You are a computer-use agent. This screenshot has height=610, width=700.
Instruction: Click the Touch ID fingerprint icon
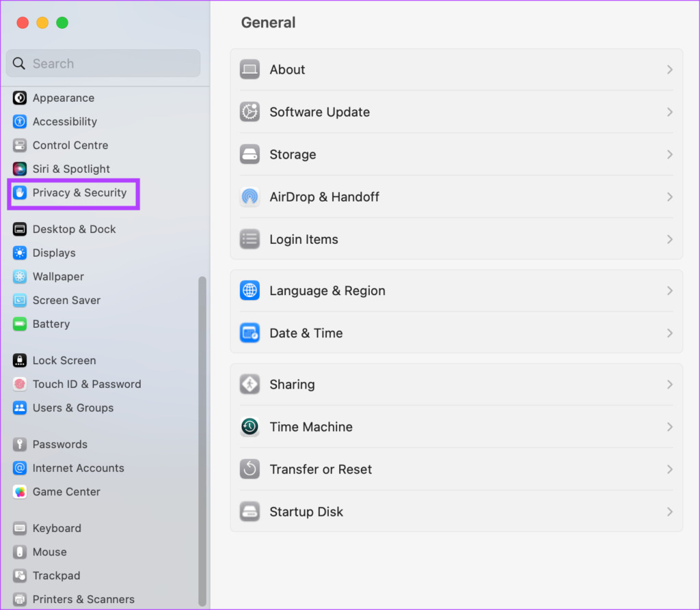[20, 384]
